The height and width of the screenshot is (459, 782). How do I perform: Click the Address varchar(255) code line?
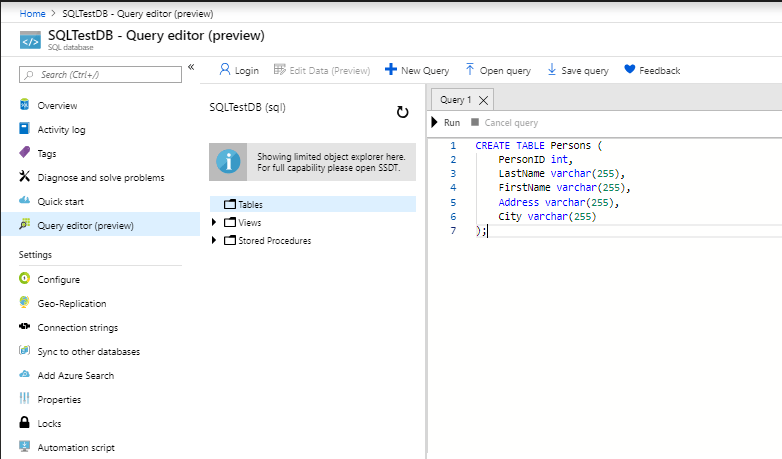[x=559, y=202]
